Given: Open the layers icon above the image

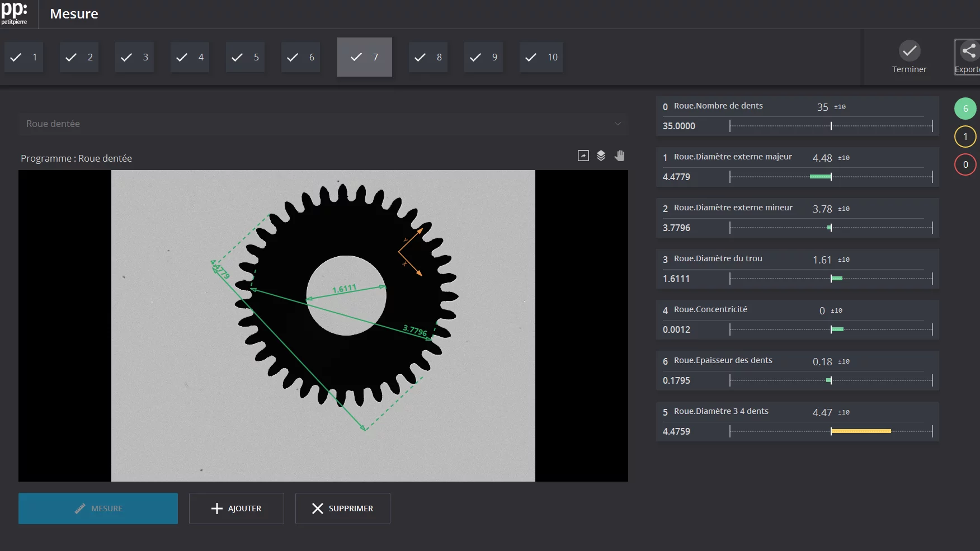Looking at the screenshot, I should pyautogui.click(x=601, y=156).
